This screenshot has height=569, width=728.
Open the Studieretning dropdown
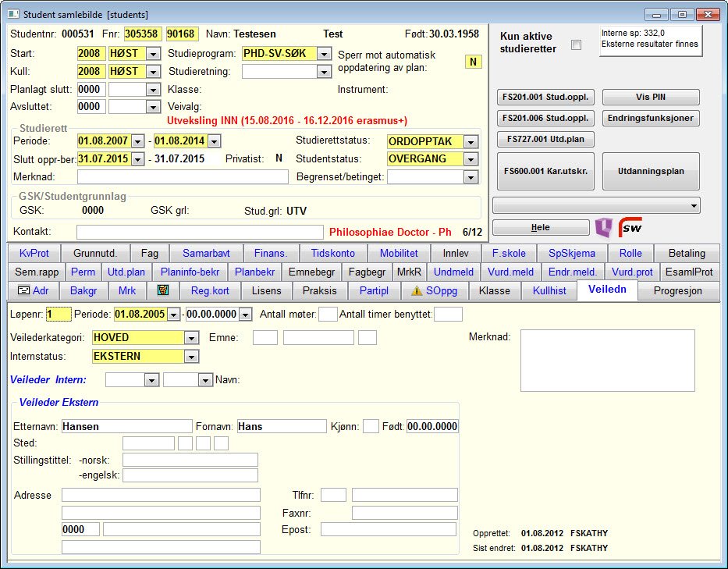(324, 72)
